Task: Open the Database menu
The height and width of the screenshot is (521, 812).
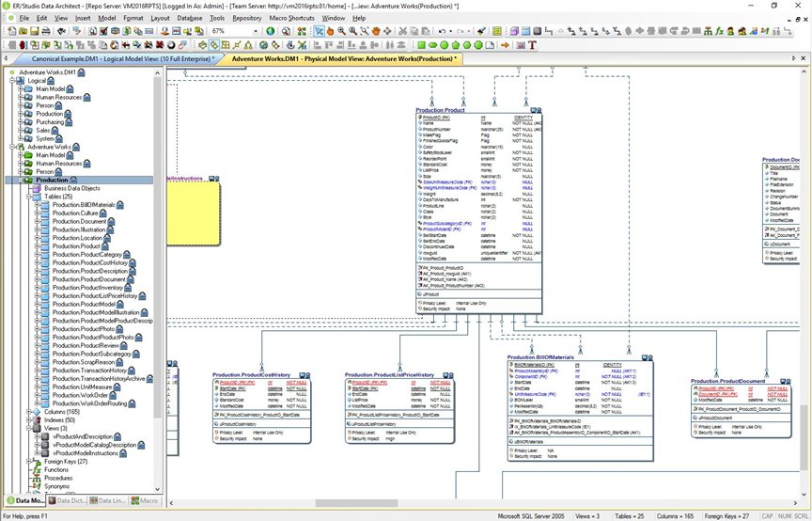Action: point(190,18)
